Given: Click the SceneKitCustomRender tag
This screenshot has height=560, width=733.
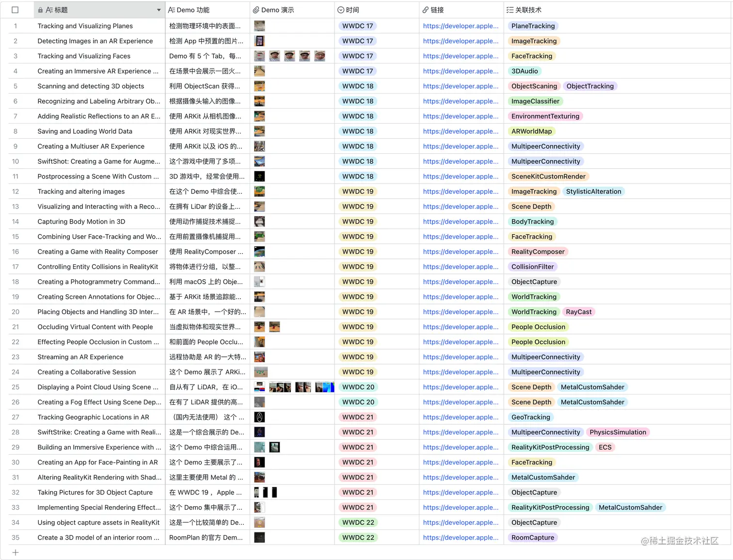Looking at the screenshot, I should [x=548, y=176].
